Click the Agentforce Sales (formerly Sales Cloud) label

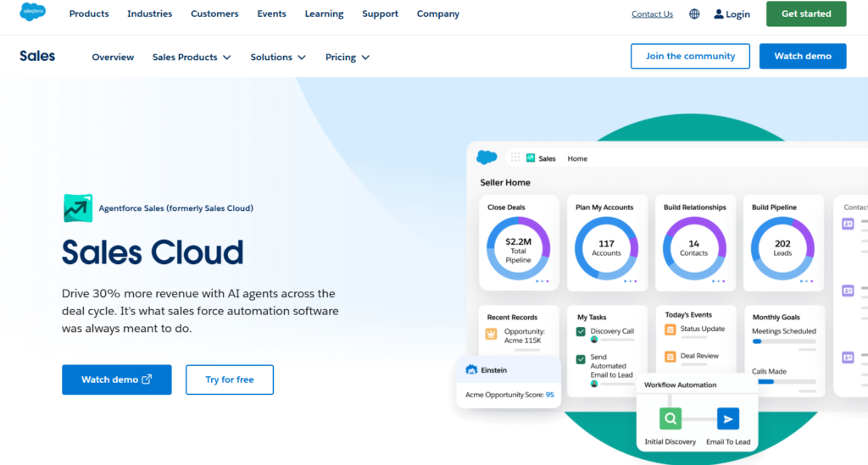tap(176, 208)
